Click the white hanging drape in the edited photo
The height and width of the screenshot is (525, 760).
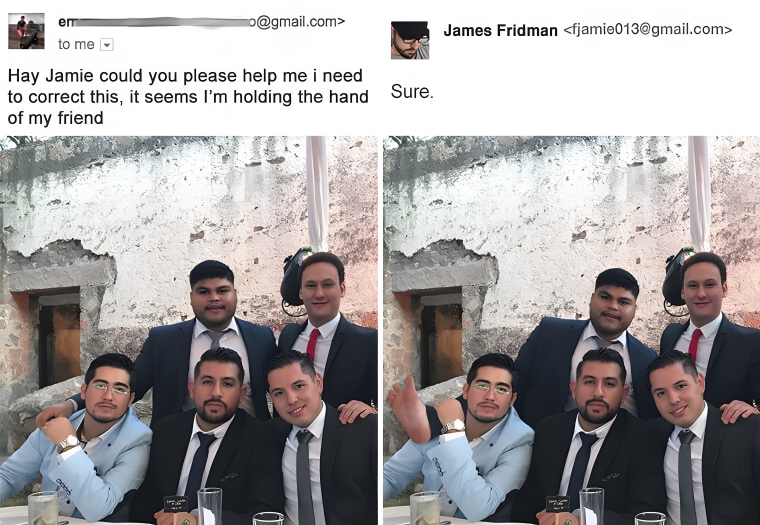click(699, 193)
